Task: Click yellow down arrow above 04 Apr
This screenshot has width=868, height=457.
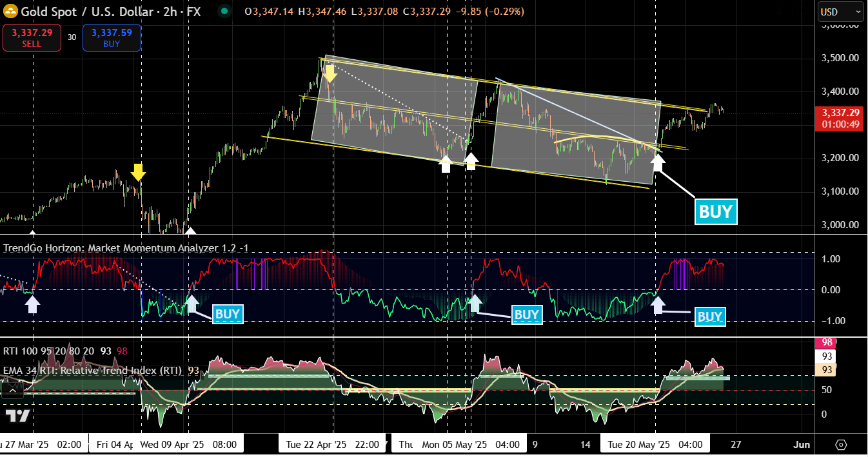Action: tap(137, 172)
